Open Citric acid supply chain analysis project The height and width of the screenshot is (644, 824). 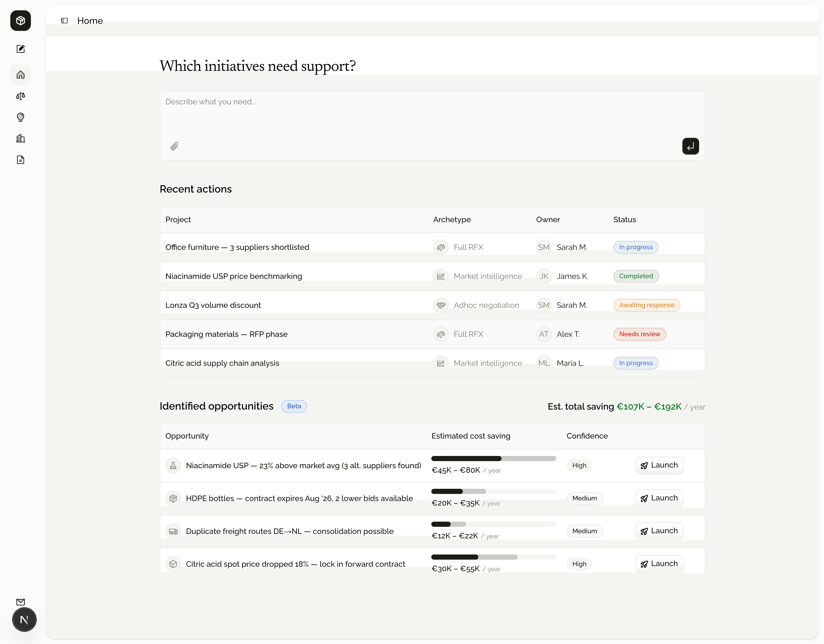[222, 363]
